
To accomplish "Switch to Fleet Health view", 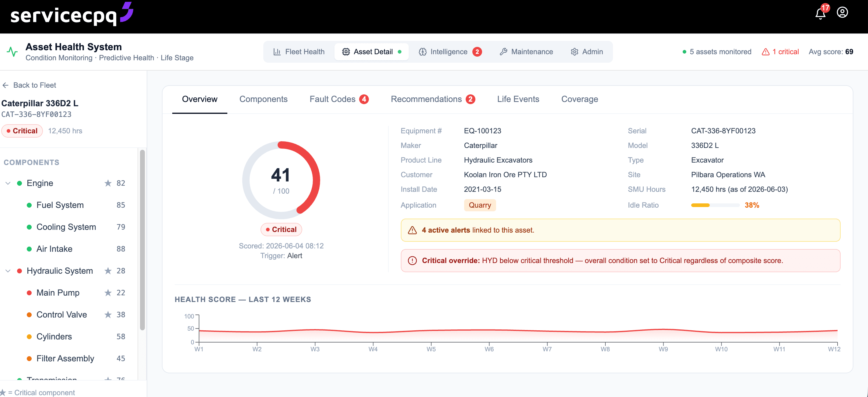I will click(x=299, y=51).
